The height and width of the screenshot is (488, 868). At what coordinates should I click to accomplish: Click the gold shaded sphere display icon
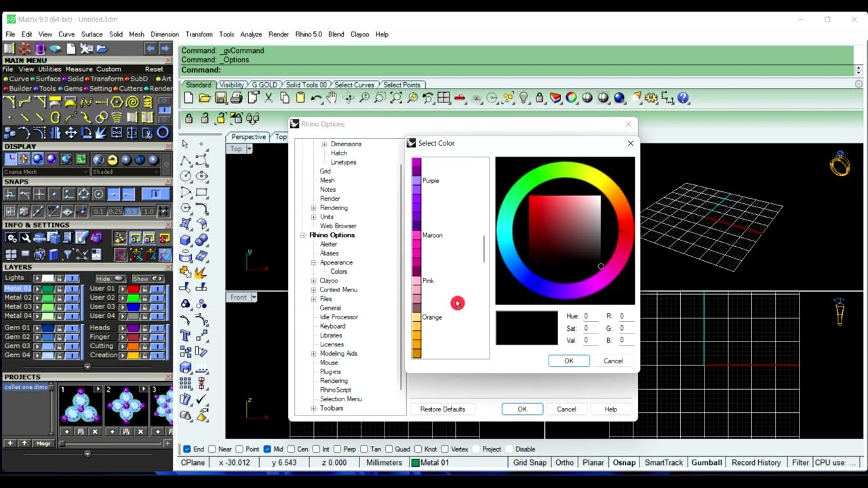[x=113, y=160]
